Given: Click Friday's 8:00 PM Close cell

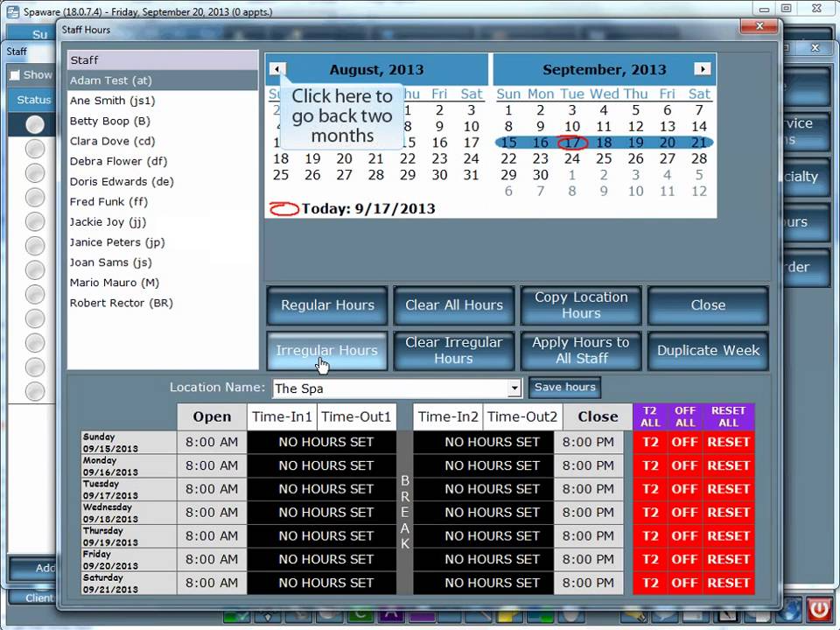Looking at the screenshot, I should (588, 559).
